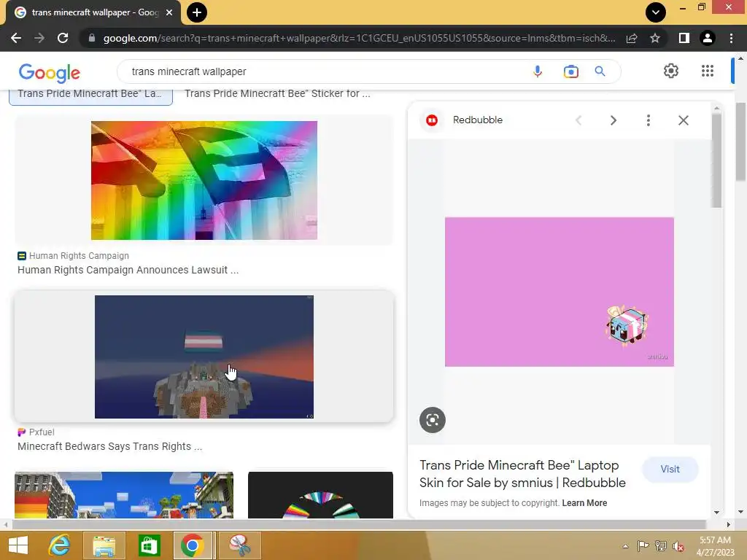Close the image preview panel

(x=683, y=120)
